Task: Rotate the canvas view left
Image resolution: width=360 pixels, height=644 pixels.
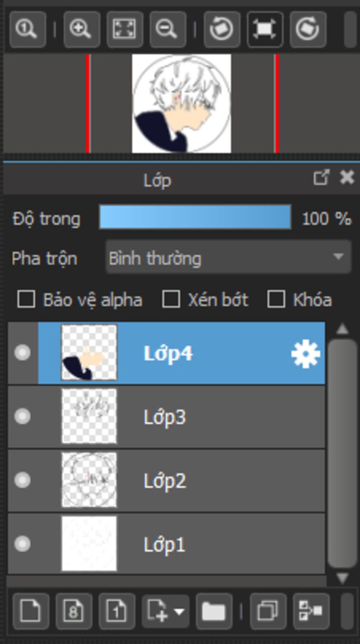Action: [222, 29]
